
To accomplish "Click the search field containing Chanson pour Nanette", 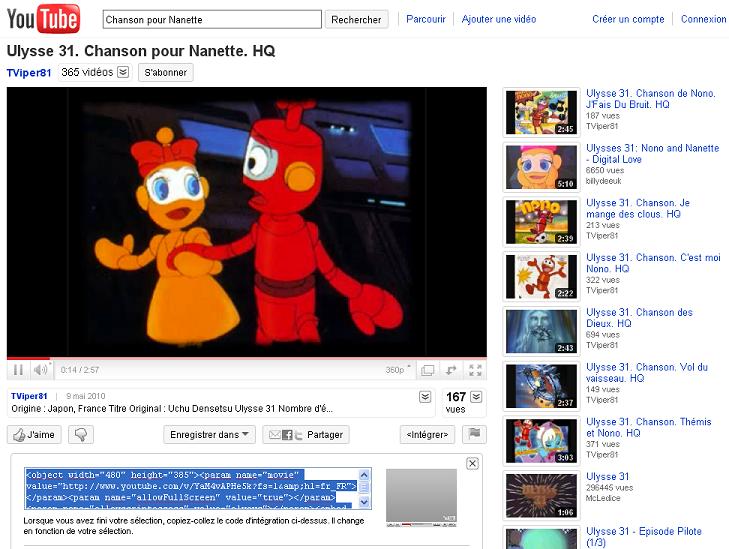I will pyautogui.click(x=212, y=20).
